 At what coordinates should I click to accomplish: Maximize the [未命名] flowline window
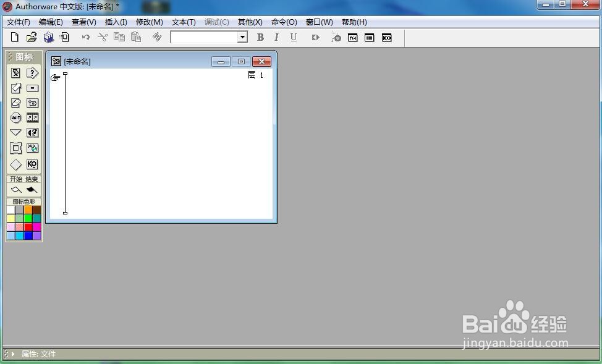click(241, 61)
